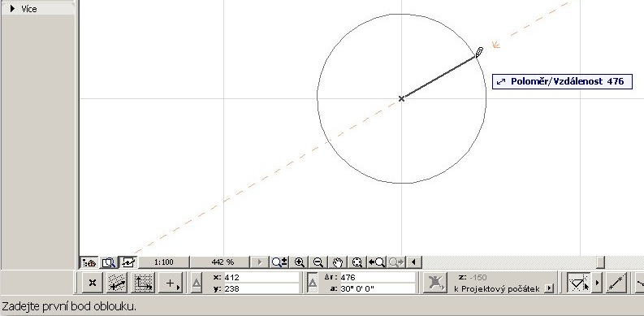The height and width of the screenshot is (316, 644).
Task: Click the zoom in magnifier icon
Action: [300, 262]
